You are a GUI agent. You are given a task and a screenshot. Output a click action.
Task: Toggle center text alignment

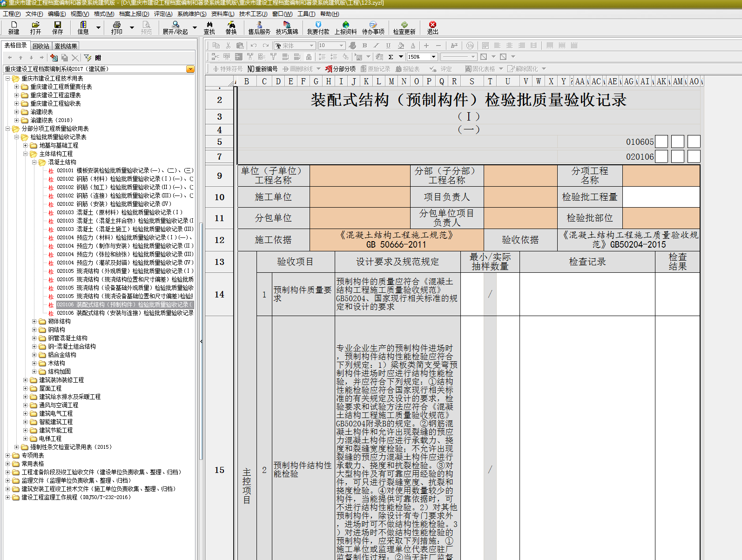510,46
